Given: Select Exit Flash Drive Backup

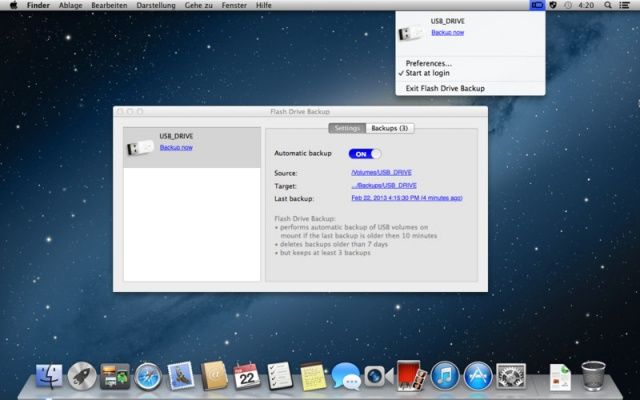Looking at the screenshot, I should click(444, 88).
